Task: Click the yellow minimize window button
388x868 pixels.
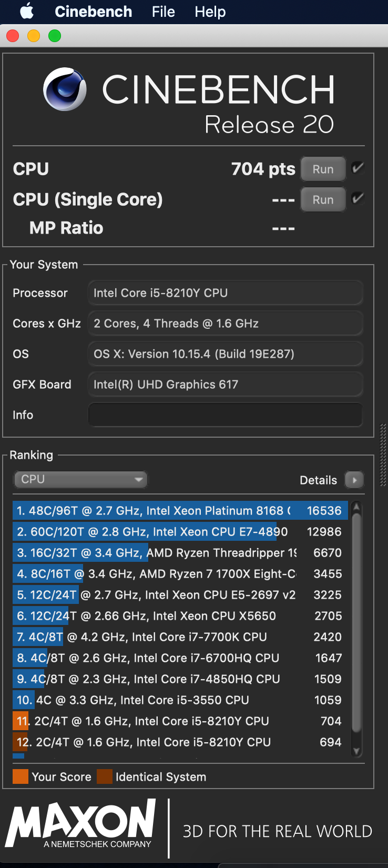Action: [x=34, y=36]
